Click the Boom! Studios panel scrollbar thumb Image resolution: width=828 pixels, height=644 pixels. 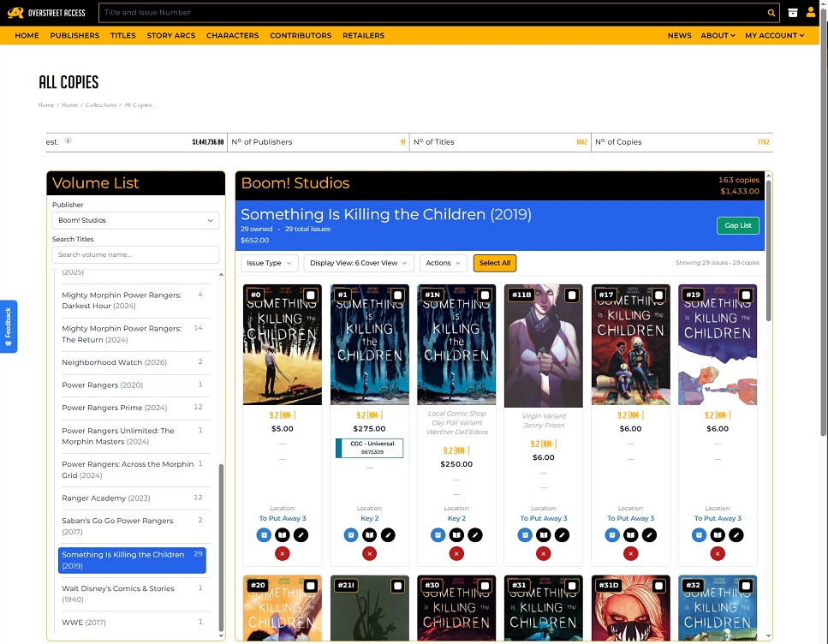[768, 251]
